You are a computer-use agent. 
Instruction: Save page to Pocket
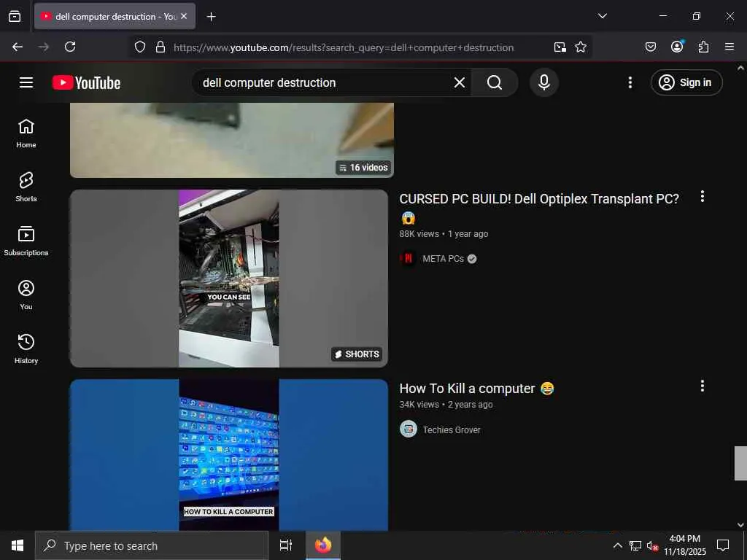(650, 47)
